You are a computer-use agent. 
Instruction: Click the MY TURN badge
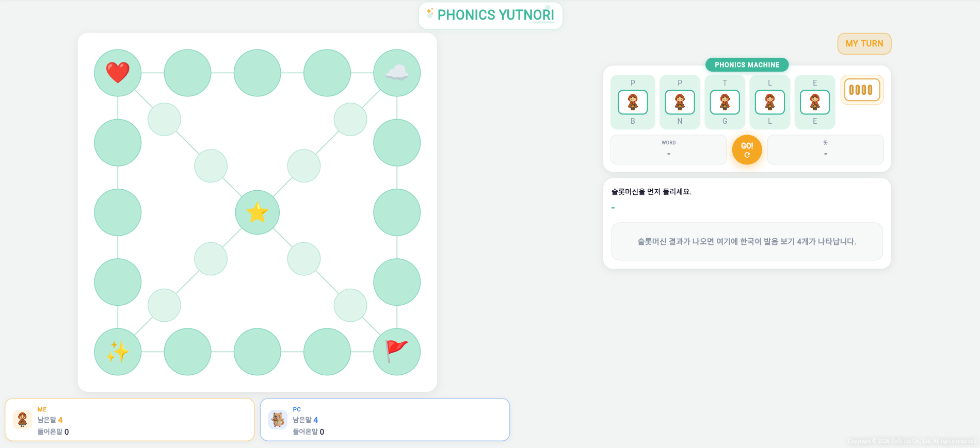click(864, 43)
